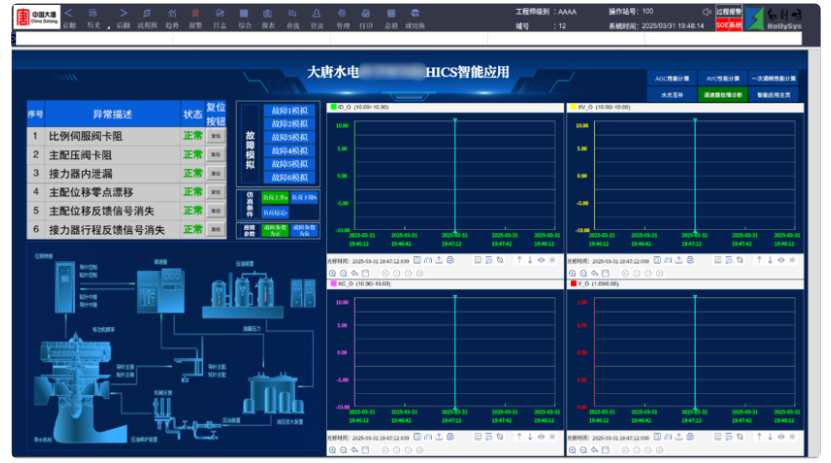The width and height of the screenshot is (831, 463).
Task: Click the 故障3模拟 button
Action: (289, 137)
